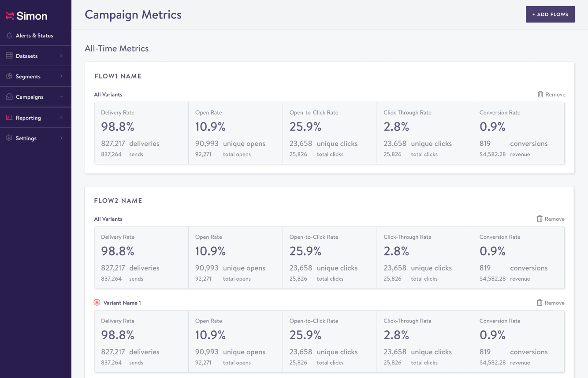Click Flow1 Open Rate metric card
Screen dimensions: 588x378
tap(235, 133)
